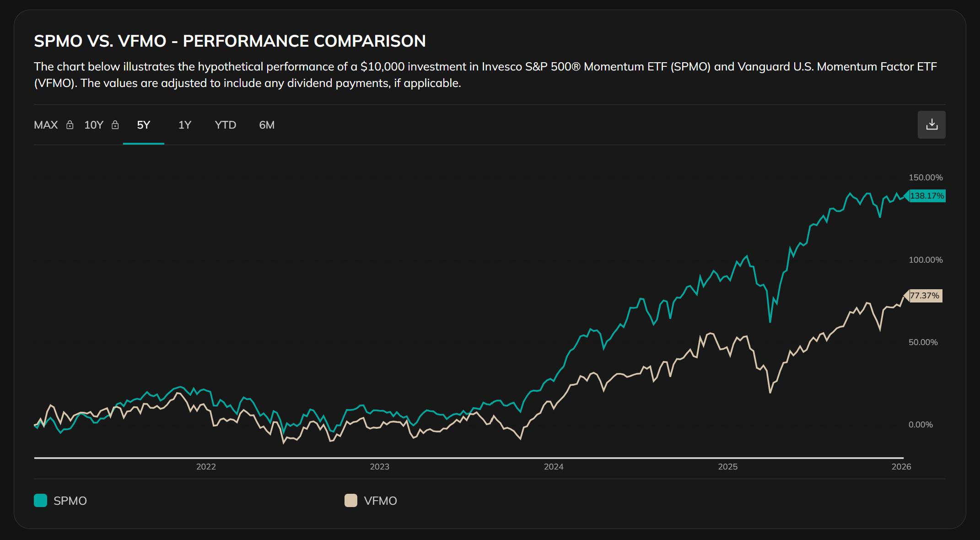Toggle the SPMO teal legend swatch
This screenshot has width=980, height=540.
point(41,500)
